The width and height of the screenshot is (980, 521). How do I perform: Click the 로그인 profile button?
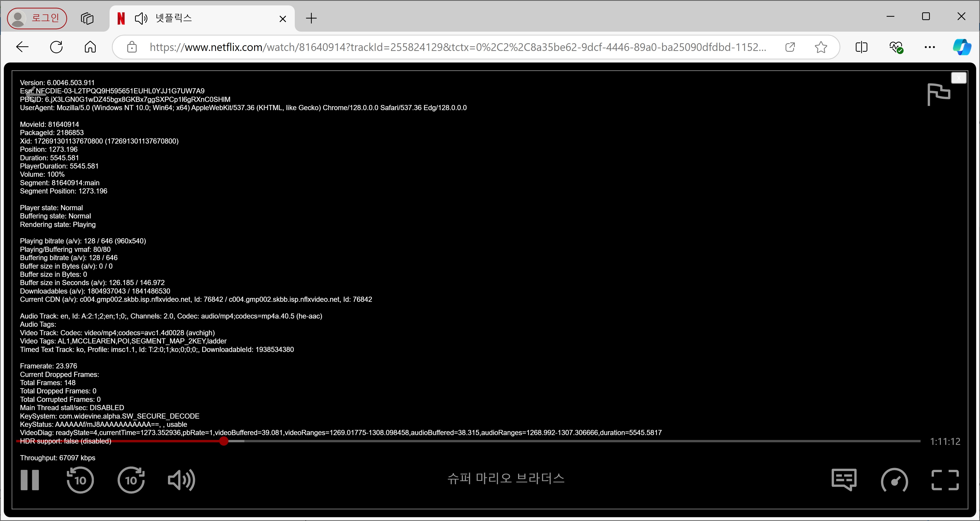[x=37, y=18]
